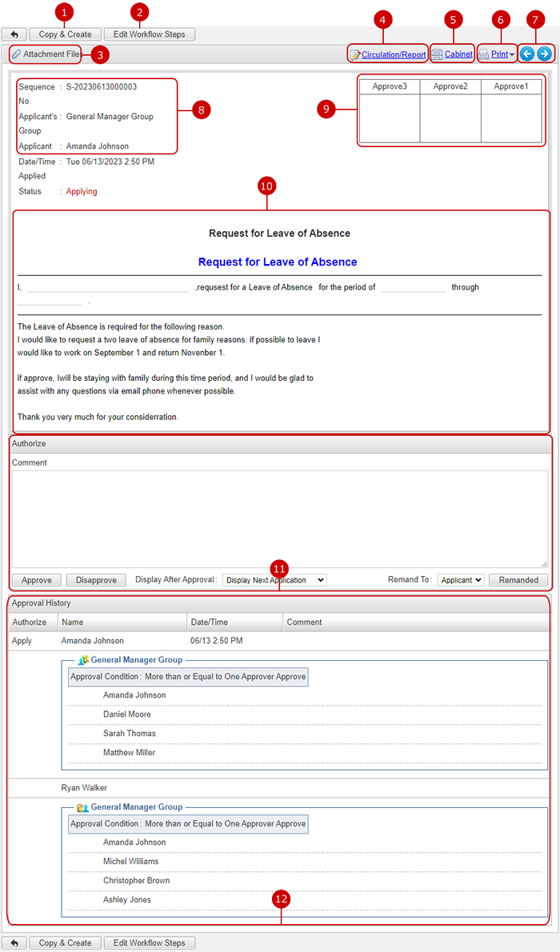Open the Circulation/Report link

(394, 54)
